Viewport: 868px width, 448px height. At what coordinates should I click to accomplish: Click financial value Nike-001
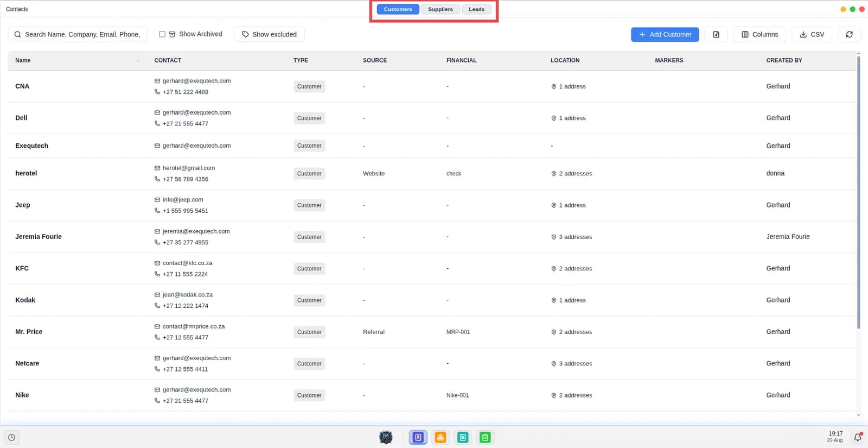(x=457, y=395)
